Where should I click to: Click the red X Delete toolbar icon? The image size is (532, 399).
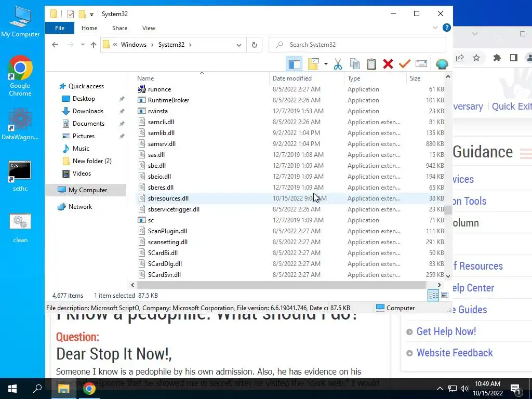(x=388, y=64)
